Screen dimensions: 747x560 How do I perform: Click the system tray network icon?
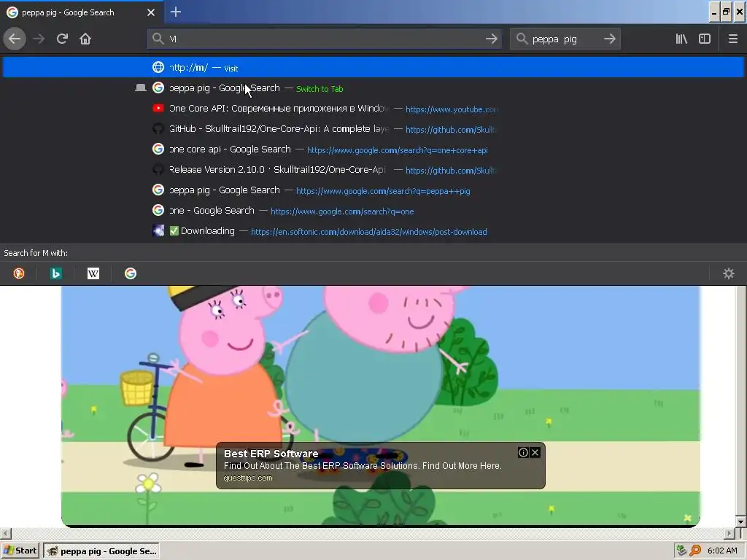pyautogui.click(x=682, y=551)
